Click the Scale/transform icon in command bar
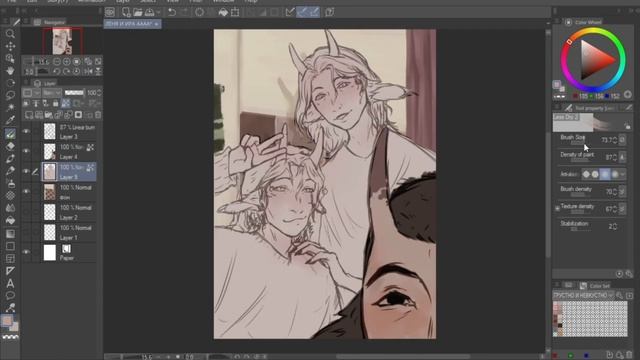This screenshot has height=360, width=640. [236, 12]
